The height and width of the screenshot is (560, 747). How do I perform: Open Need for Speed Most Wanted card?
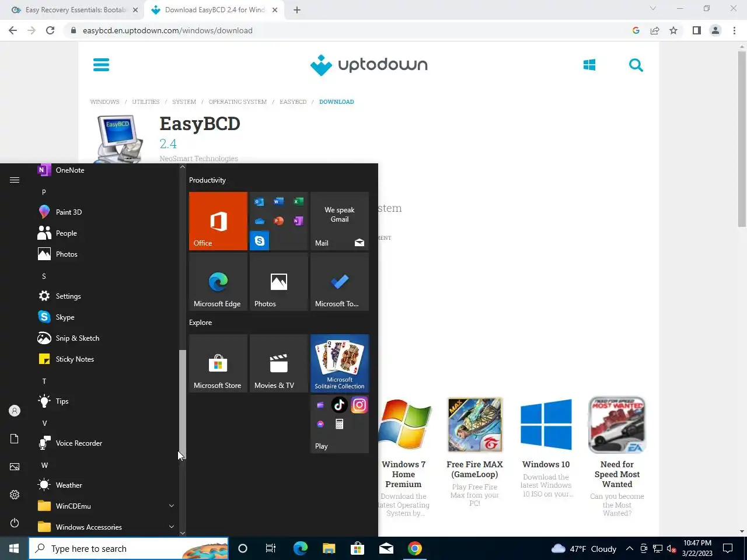tap(617, 457)
